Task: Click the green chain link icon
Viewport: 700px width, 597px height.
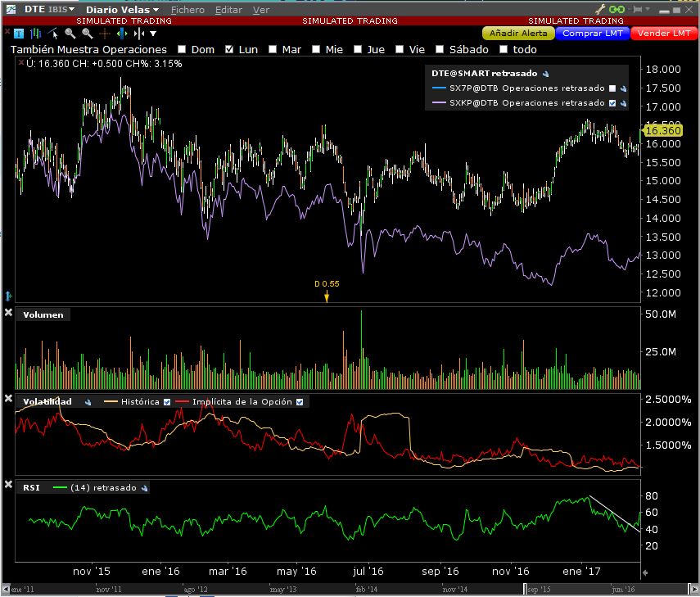Action: 616,9
